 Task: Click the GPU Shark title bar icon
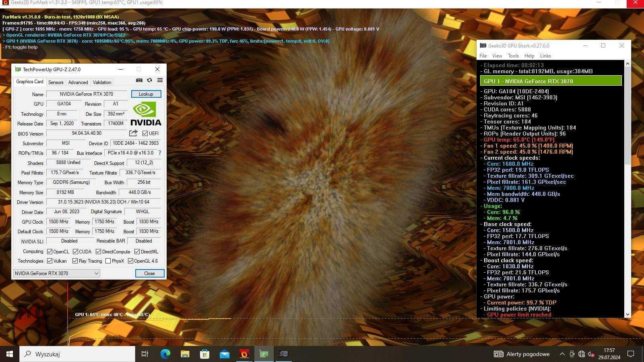pyautogui.click(x=483, y=45)
